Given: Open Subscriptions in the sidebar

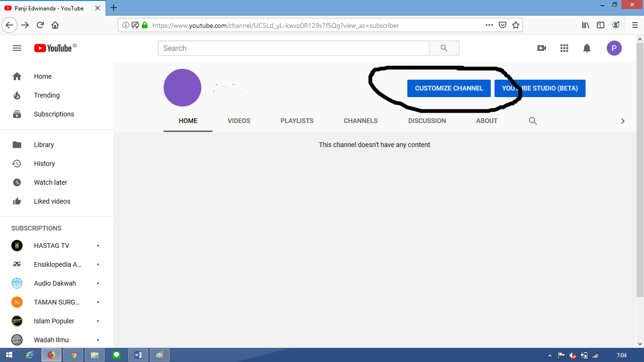Looking at the screenshot, I should pos(57,114).
